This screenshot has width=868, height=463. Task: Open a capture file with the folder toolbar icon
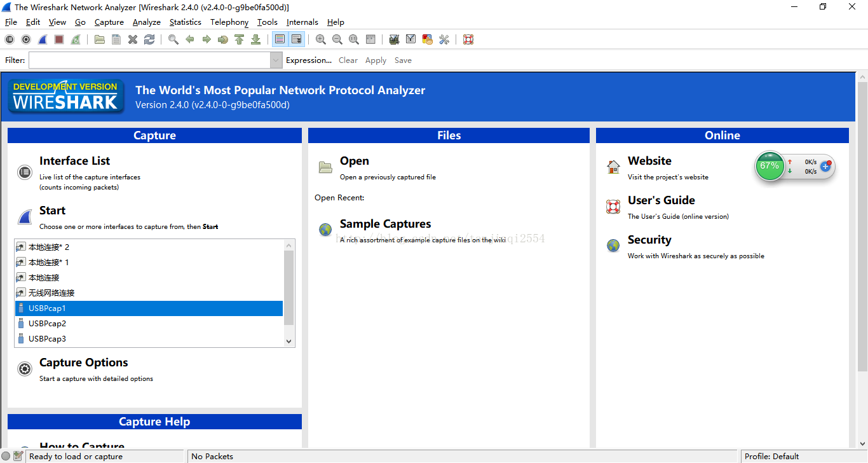click(x=100, y=39)
